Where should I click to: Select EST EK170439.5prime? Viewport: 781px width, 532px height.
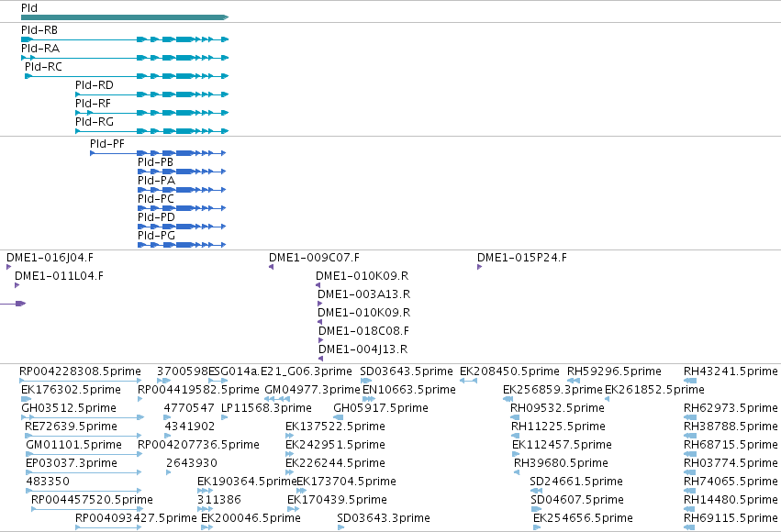click(x=294, y=510)
